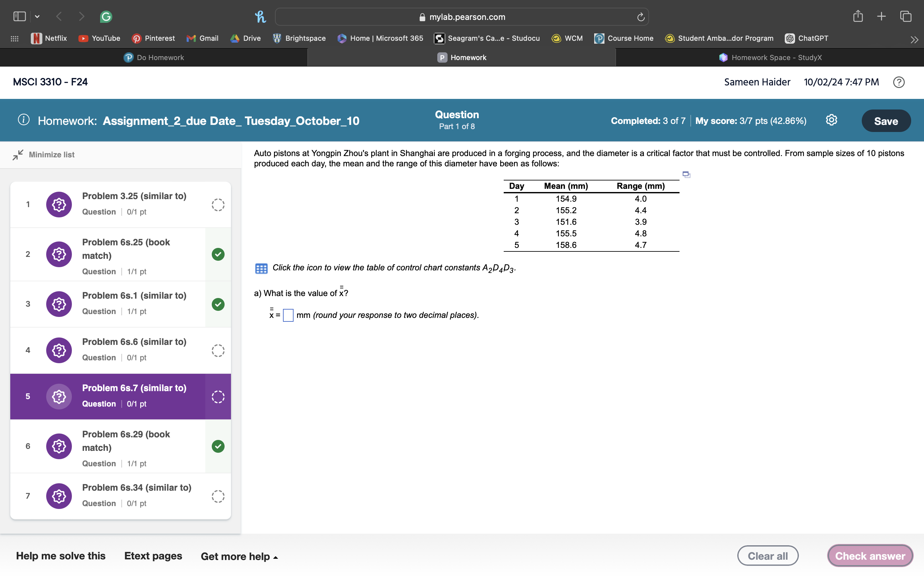Open the Brightspace bookmark
Screen dimensions: 924x578
click(x=299, y=38)
